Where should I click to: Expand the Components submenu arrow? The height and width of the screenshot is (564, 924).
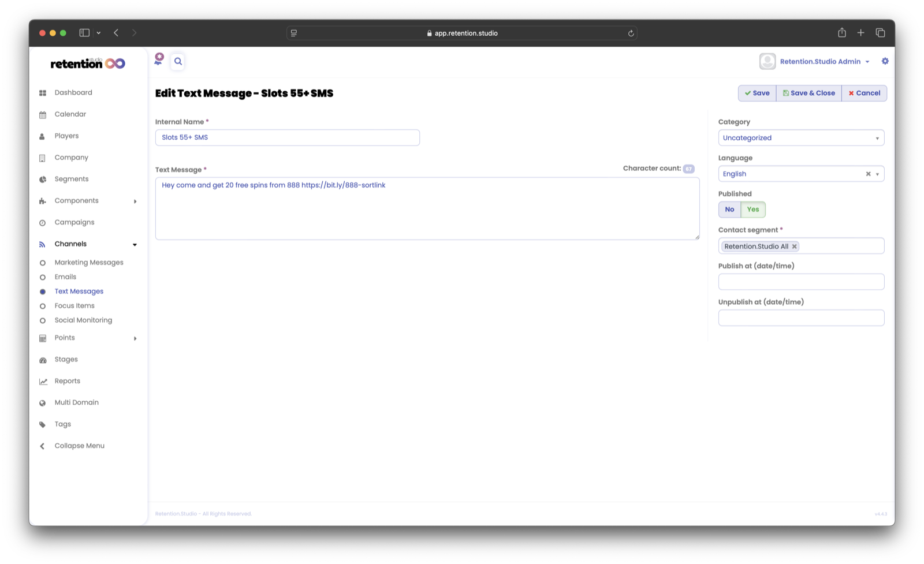point(135,201)
